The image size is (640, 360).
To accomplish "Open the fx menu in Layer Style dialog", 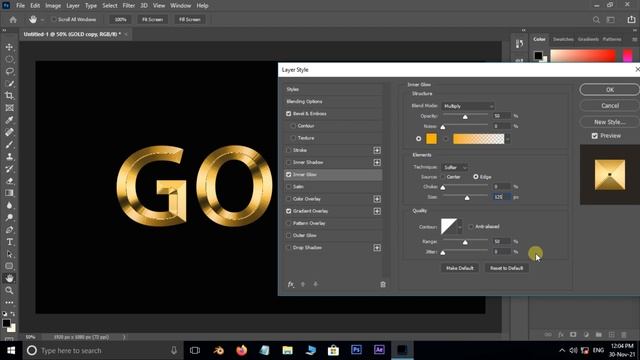I will (x=291, y=284).
